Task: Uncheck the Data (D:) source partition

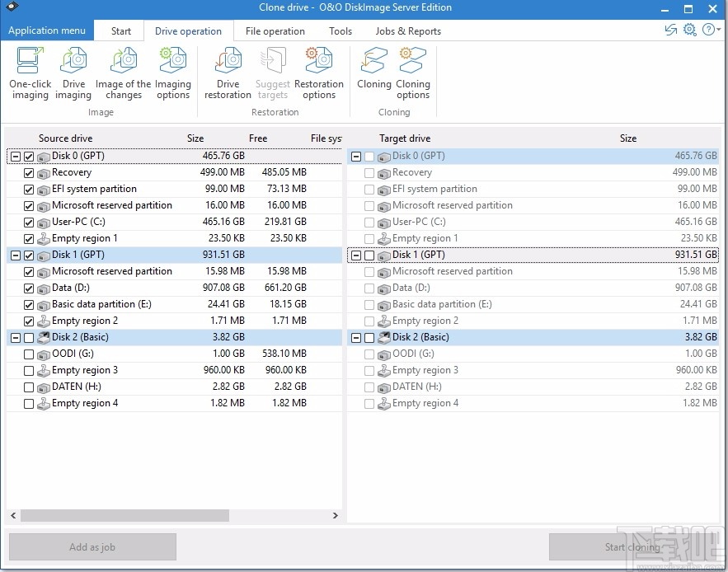Action: click(28, 288)
